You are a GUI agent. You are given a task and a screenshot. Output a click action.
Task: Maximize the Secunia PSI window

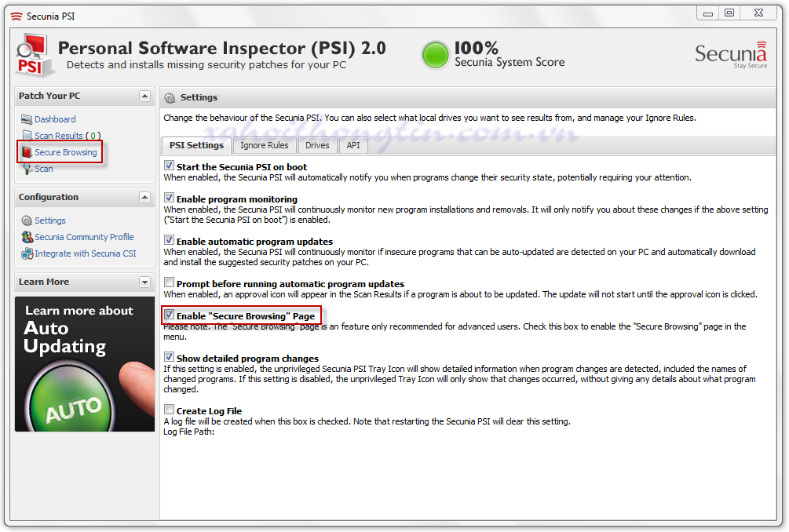[x=729, y=13]
